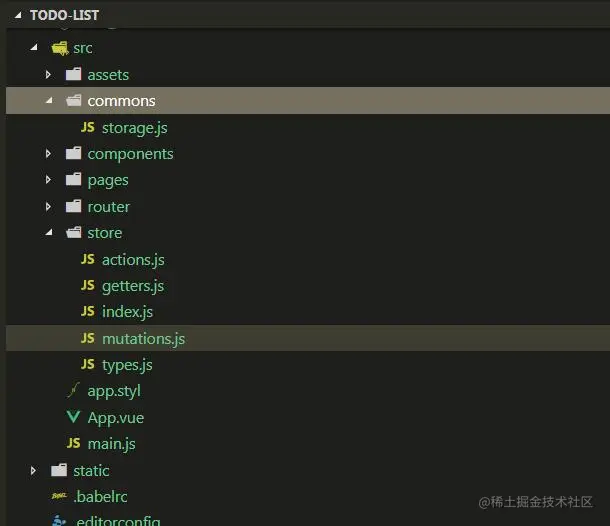Click the Stylus icon beside app.styl
Image resolution: width=610 pixels, height=526 pixels.
coord(73,391)
